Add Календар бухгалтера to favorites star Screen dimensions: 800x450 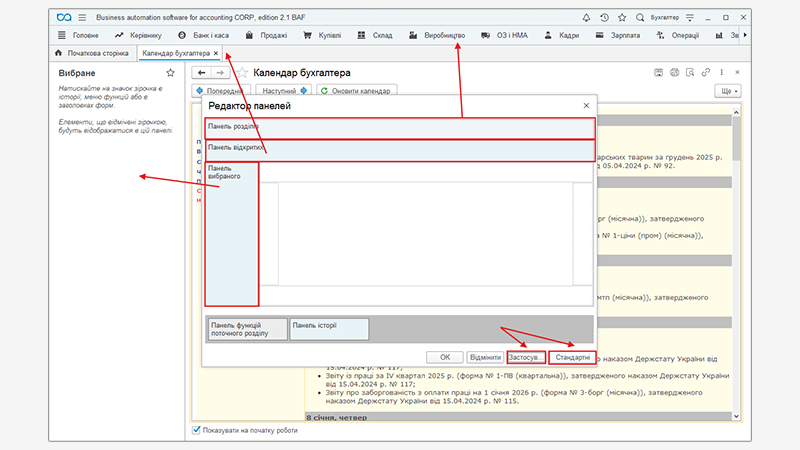point(242,73)
